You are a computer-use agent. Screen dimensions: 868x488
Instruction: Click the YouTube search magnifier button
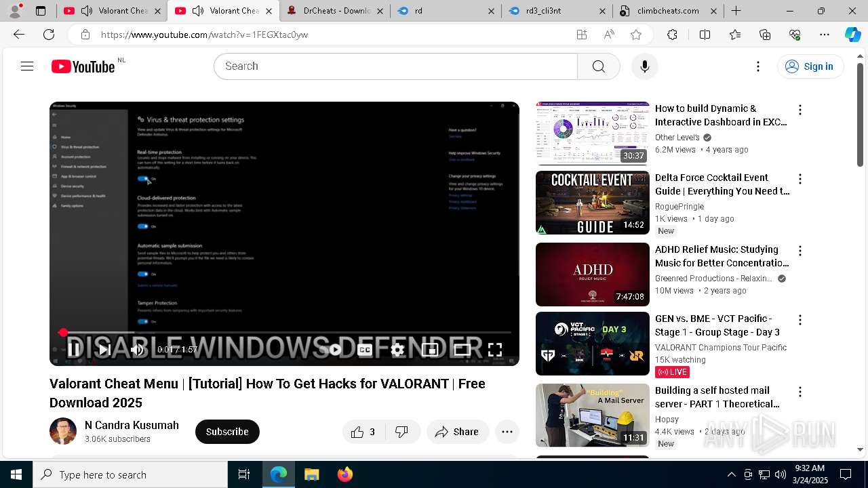(x=598, y=66)
